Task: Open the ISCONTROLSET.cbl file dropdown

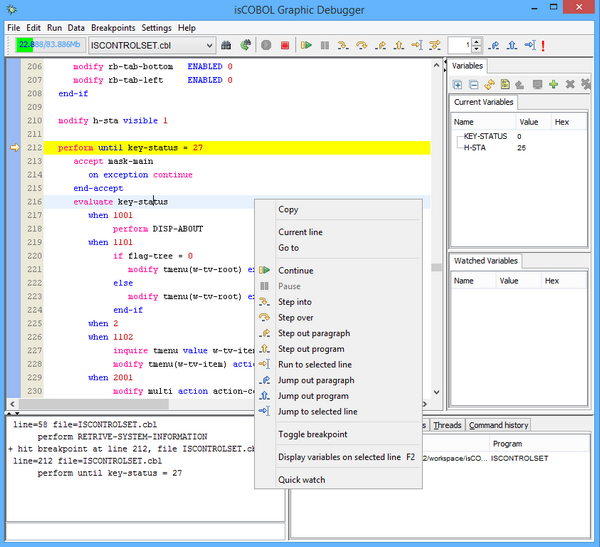Action: point(208,46)
